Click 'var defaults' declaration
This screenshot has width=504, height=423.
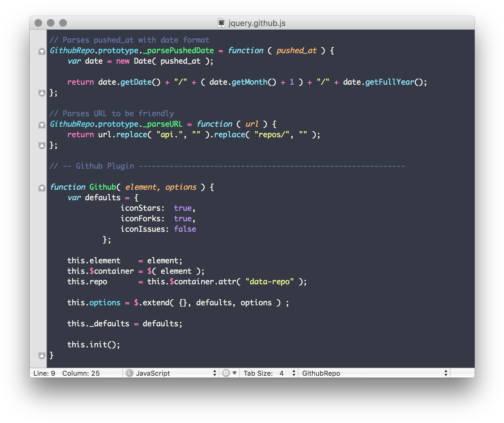[94, 197]
